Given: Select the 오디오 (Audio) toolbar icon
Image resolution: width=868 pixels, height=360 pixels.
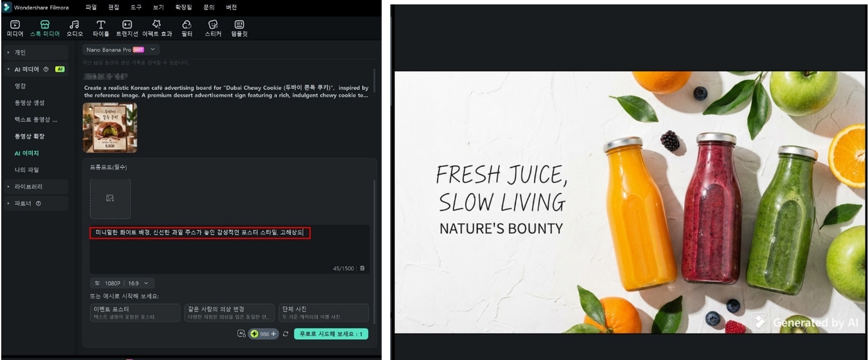Looking at the screenshot, I should coord(74,28).
